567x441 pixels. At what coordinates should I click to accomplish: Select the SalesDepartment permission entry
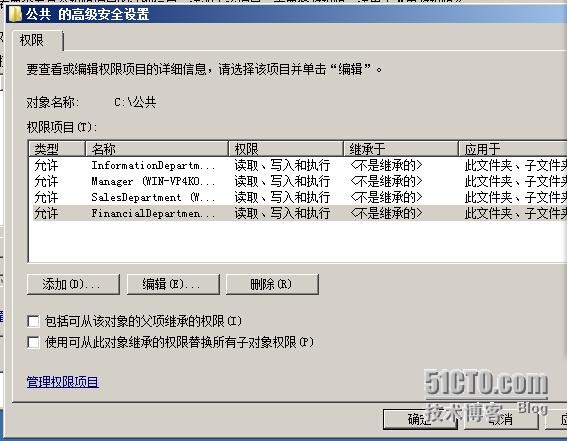coord(299,197)
